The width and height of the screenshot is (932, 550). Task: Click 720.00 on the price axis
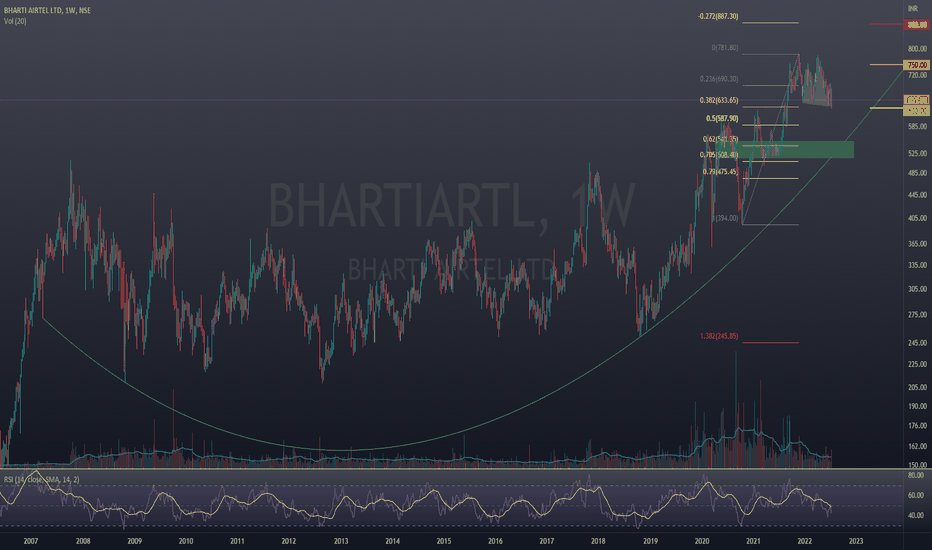(917, 75)
